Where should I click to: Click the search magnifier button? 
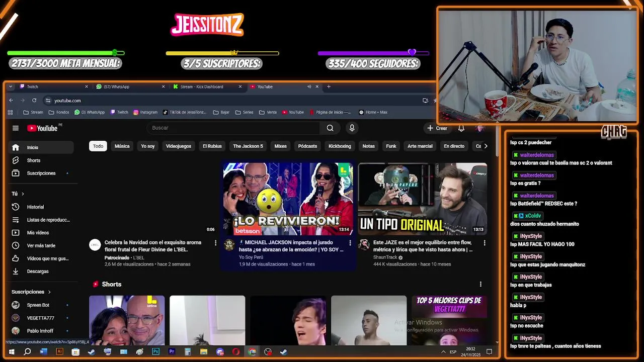click(330, 128)
